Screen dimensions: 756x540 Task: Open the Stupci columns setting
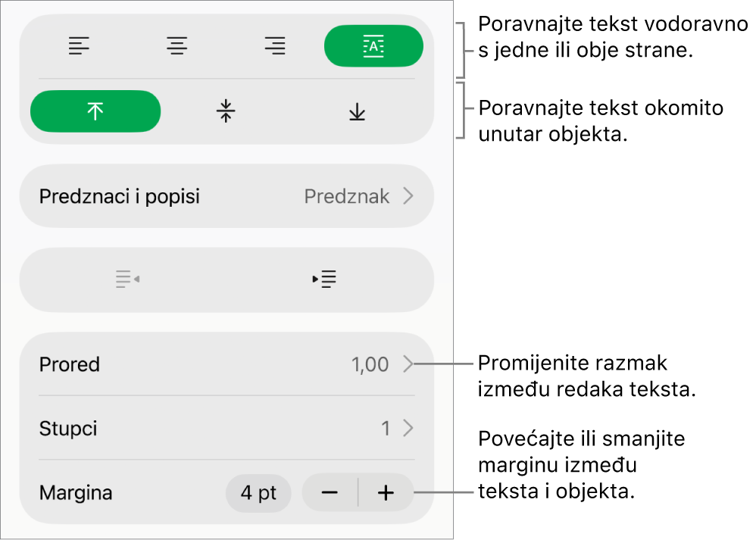pos(226,428)
